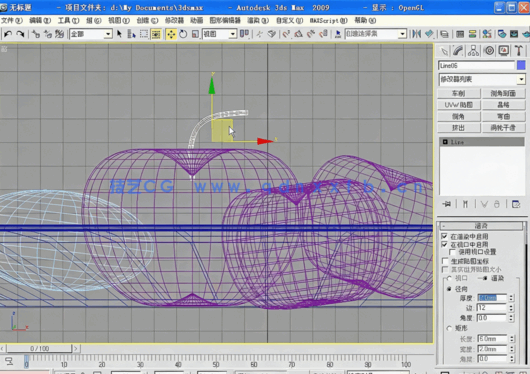This screenshot has height=374, width=530.
Task: Toggle the 3D Snaps icon
Action: click(286, 34)
